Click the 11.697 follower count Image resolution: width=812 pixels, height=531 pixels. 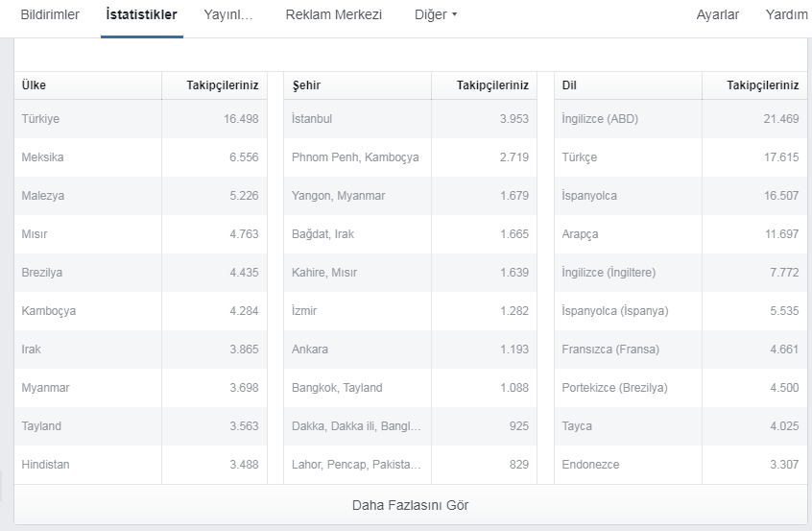pyautogui.click(x=782, y=233)
